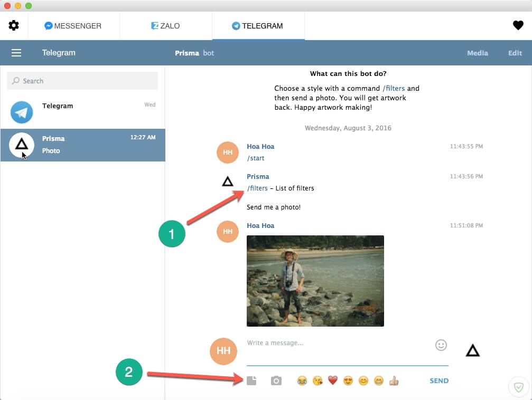Click the attach file document icon

tap(251, 380)
